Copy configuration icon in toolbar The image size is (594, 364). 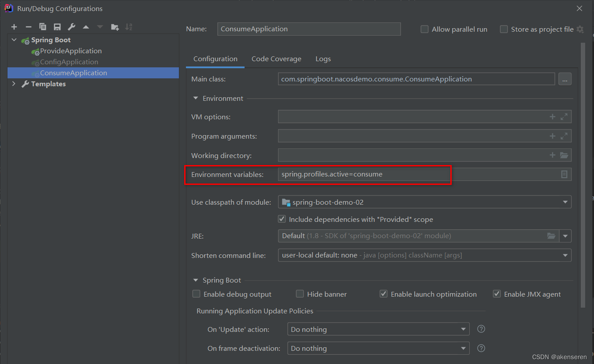pos(43,27)
